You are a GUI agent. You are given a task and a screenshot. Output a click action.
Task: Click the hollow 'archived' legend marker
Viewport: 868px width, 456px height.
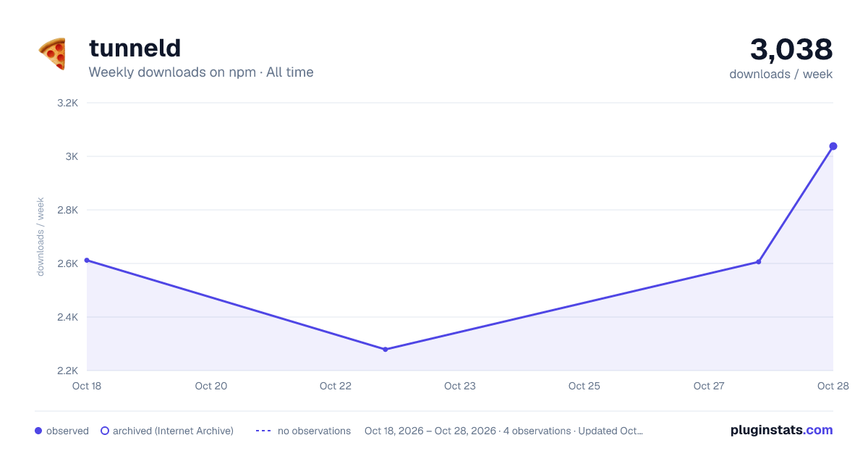click(x=105, y=431)
